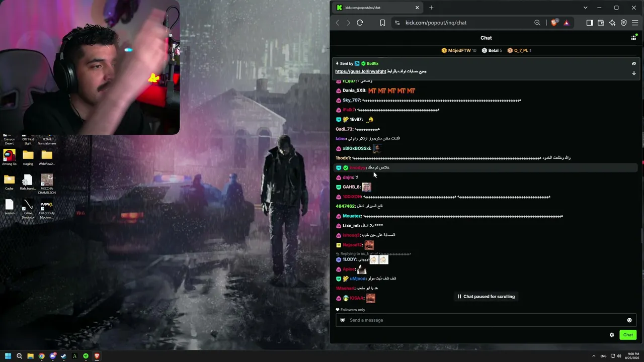
Task: Bookmark this page in the toolbar
Action: point(382,23)
